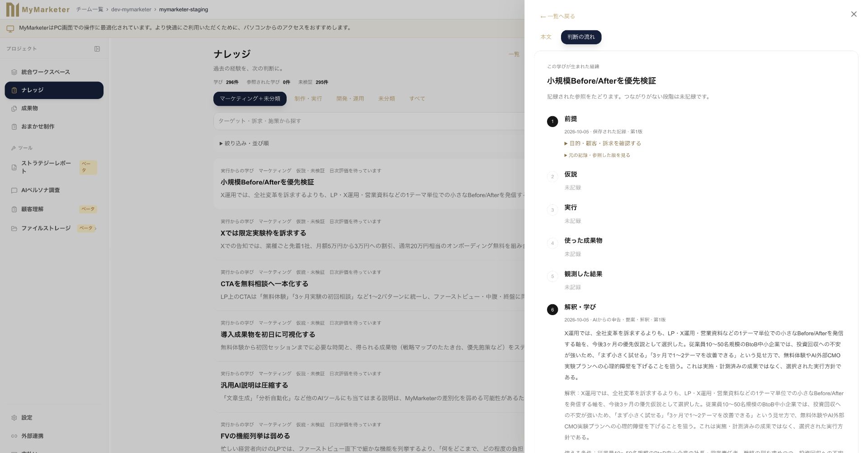Click the 外部連携 link icon
868x453 pixels.
[14, 436]
